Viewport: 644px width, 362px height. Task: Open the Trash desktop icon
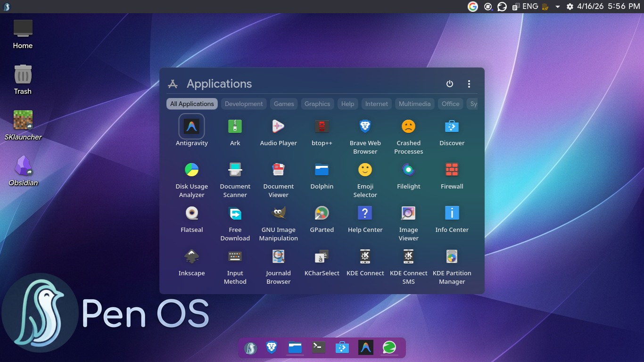point(23,80)
